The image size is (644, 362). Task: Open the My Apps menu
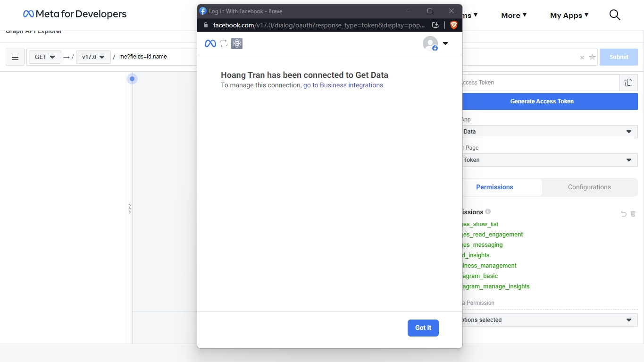[569, 15]
